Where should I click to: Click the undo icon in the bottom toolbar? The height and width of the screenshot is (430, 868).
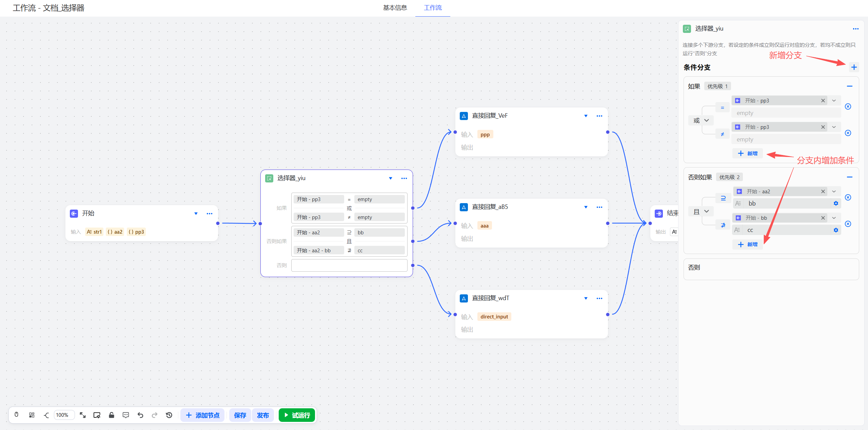coord(140,415)
